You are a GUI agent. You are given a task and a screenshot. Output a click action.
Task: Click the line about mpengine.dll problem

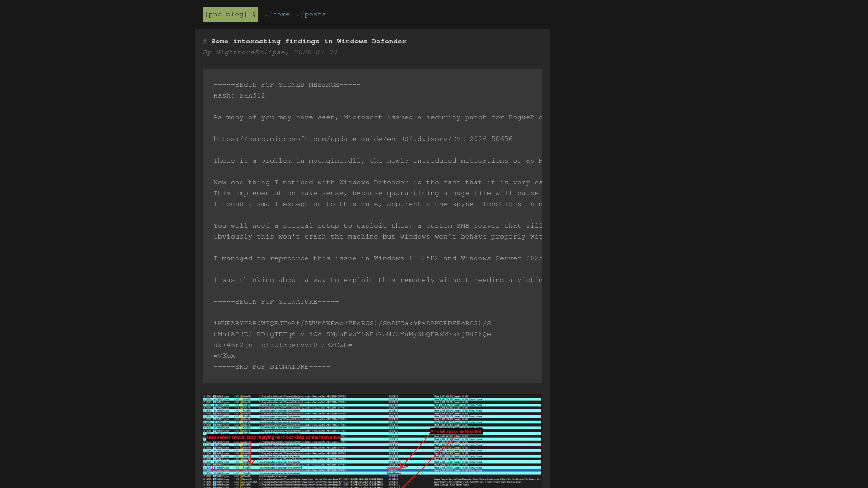378,161
